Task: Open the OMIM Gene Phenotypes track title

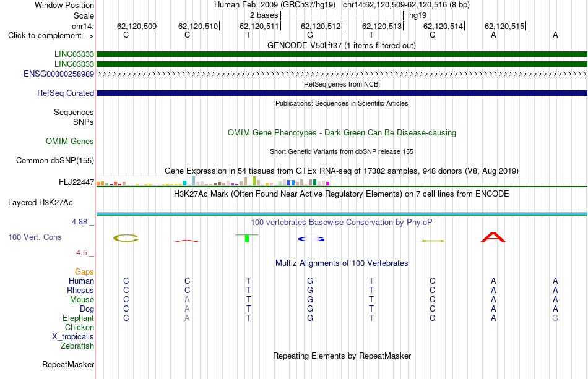Action: (342, 132)
